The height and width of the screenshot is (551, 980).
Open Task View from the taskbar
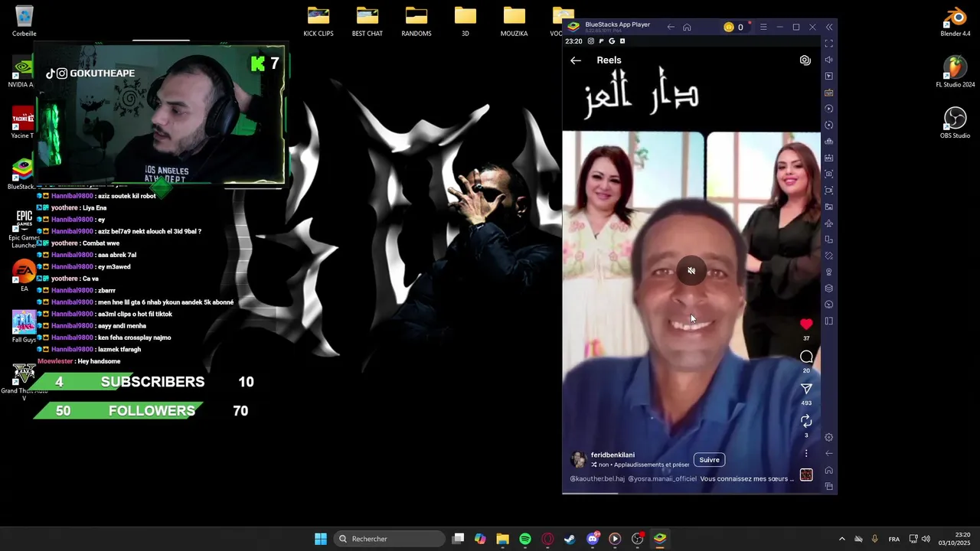pos(458,539)
